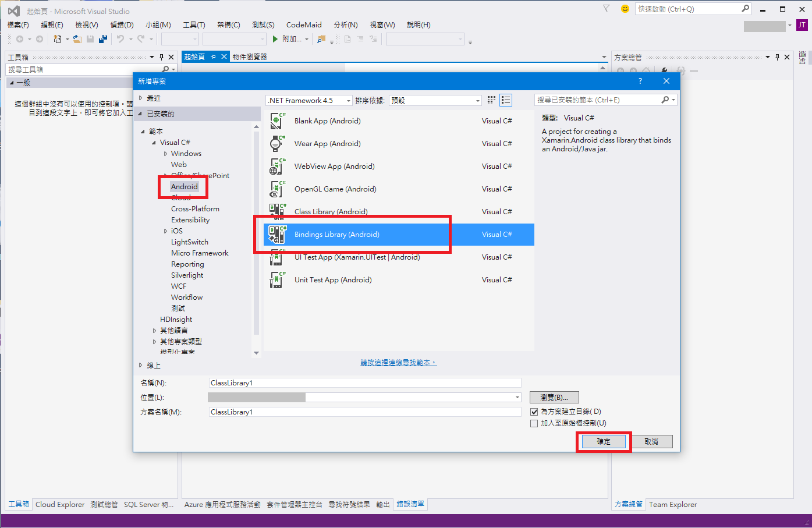Click in the solution name field

tap(365, 412)
